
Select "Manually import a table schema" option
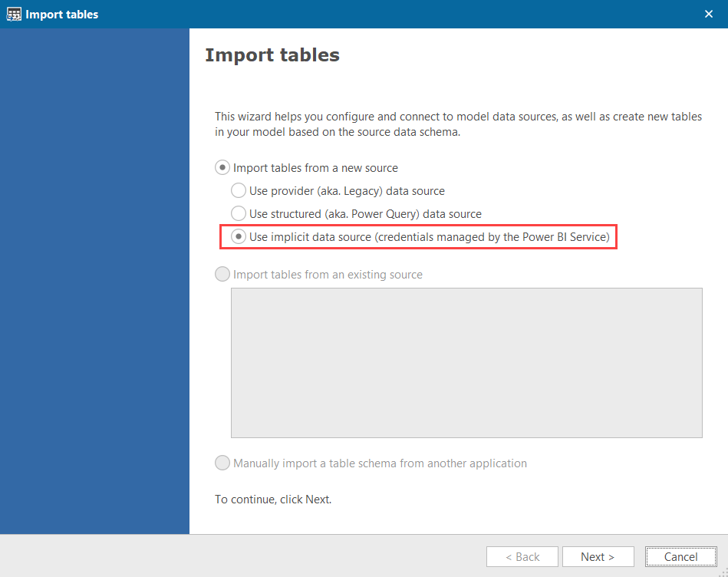point(222,463)
